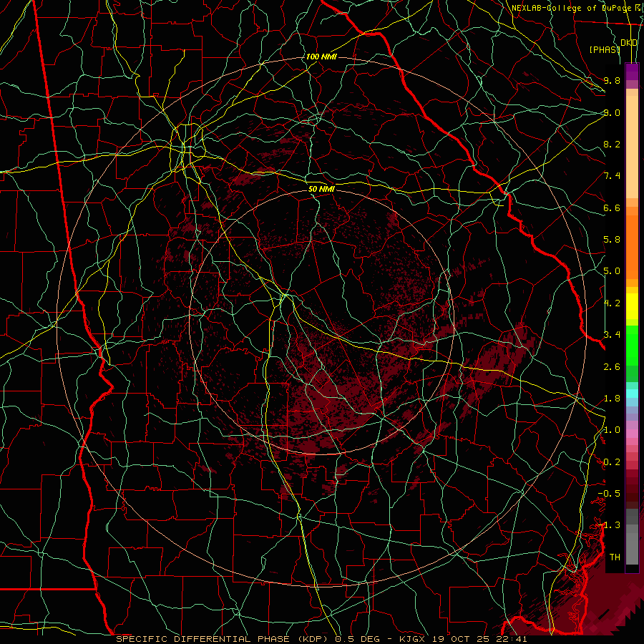This screenshot has width=644, height=644.
Task: Pick the bright yellow segment of the color bar
Action: point(632,306)
